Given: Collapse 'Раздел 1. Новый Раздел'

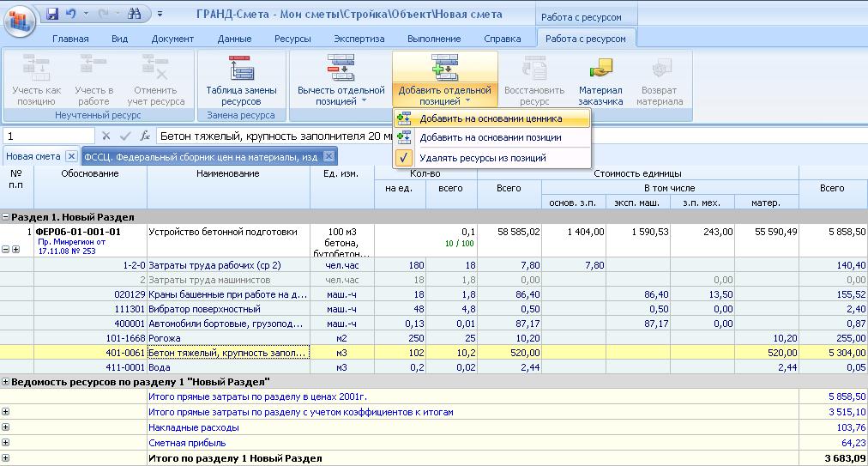Looking at the screenshot, I should (5, 217).
